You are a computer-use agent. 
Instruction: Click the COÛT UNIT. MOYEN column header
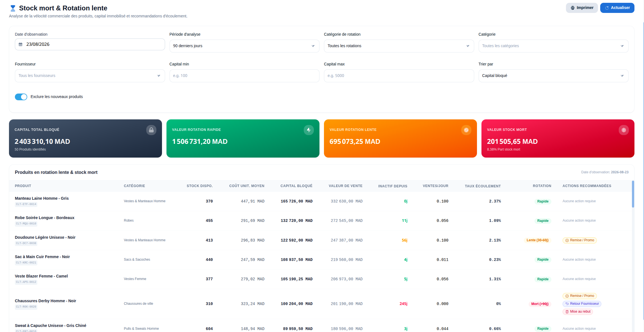247,186
